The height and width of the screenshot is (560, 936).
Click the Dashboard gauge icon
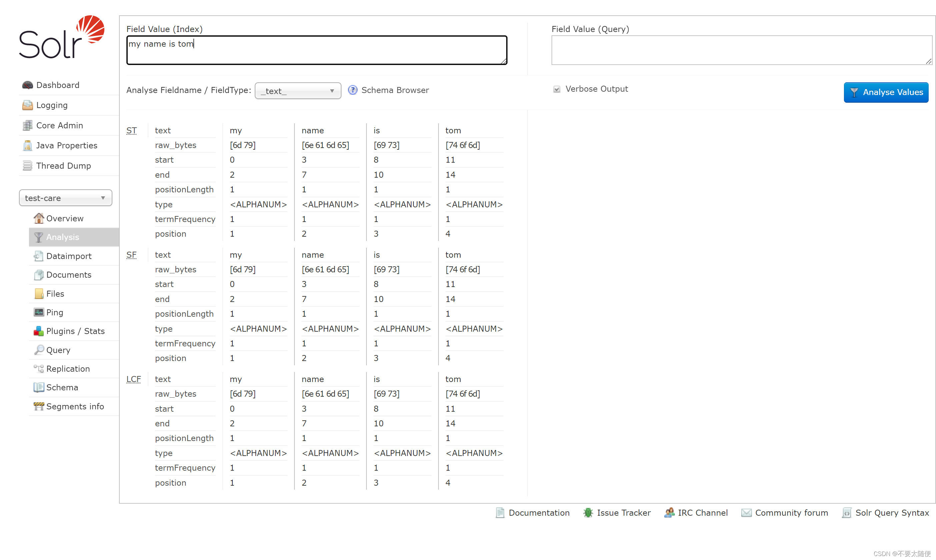27,85
